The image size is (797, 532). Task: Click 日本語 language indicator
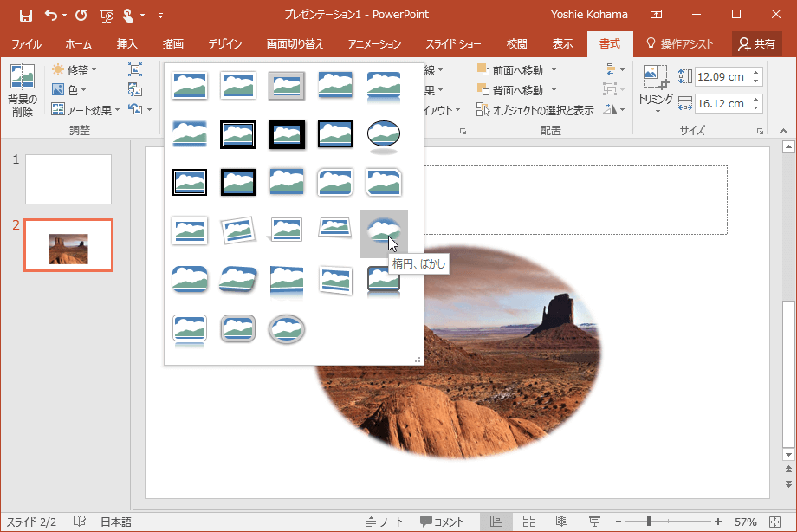pos(116,522)
